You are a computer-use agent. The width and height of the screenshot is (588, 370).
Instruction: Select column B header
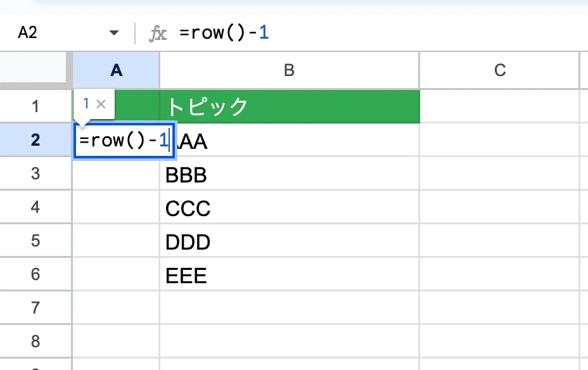point(289,70)
